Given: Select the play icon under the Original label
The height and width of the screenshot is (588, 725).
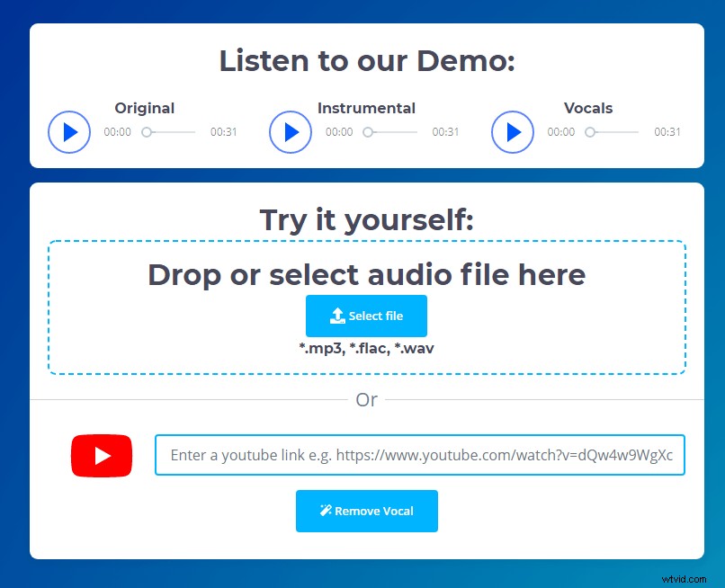Looking at the screenshot, I should pos(69,132).
